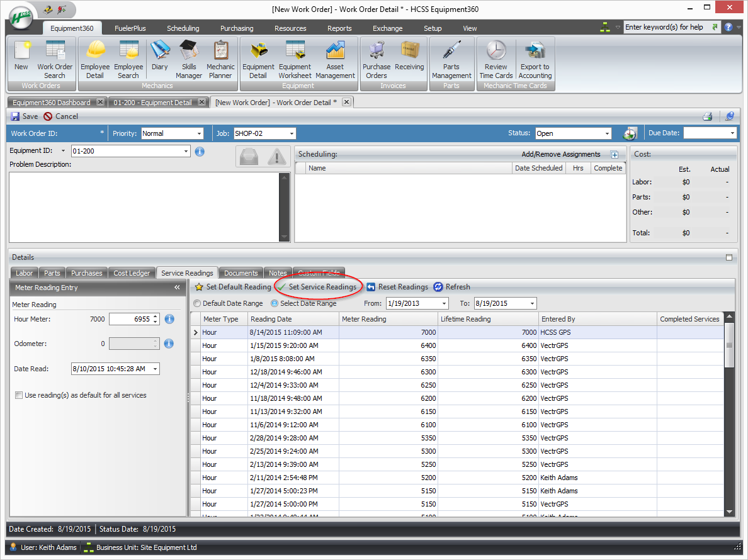Image resolution: width=748 pixels, height=560 pixels.
Task: Click info icon beside Hour Meter
Action: [169, 319]
